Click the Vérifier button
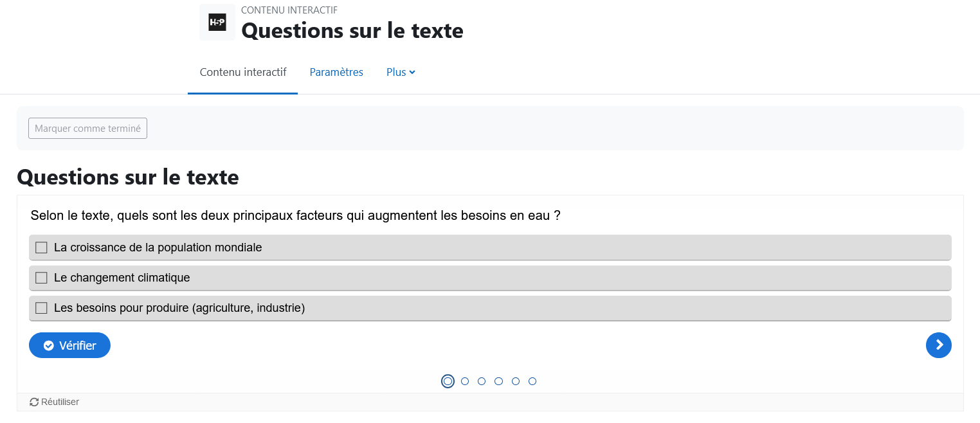The height and width of the screenshot is (423, 980). tap(69, 345)
